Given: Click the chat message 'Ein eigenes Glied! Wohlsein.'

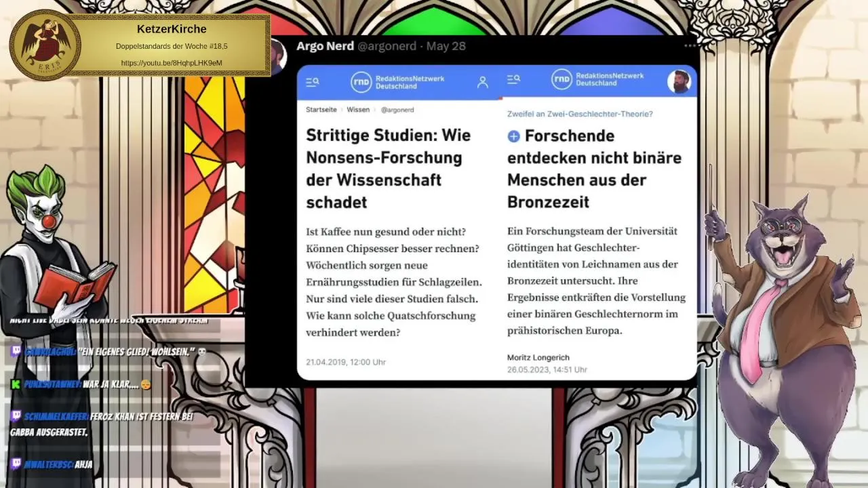Looking at the screenshot, I should (x=136, y=352).
